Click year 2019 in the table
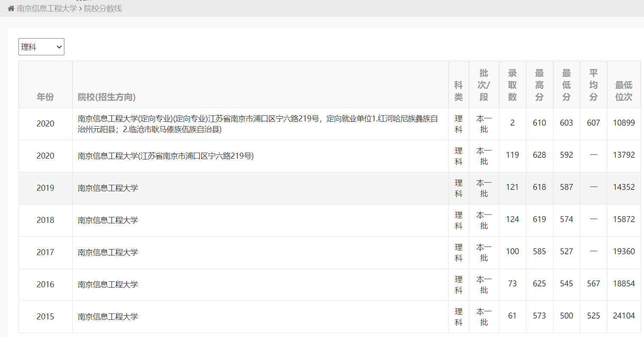 pos(46,188)
